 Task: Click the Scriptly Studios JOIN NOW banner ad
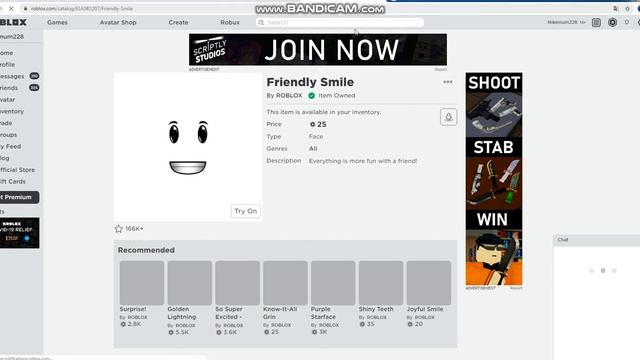point(318,50)
